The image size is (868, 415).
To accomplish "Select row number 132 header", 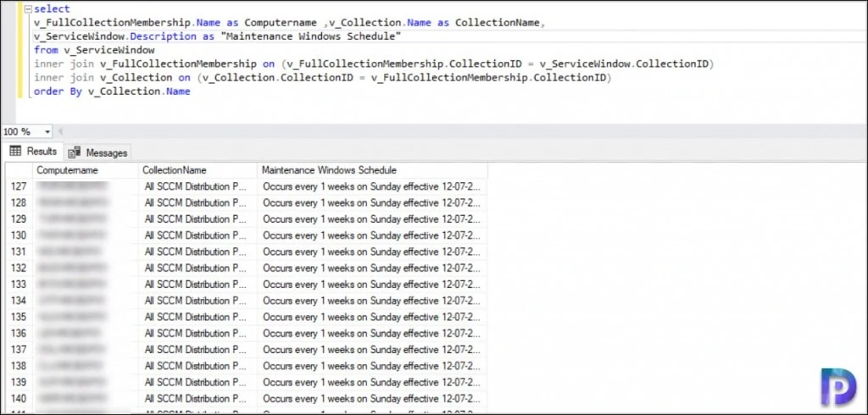I will pyautogui.click(x=19, y=268).
